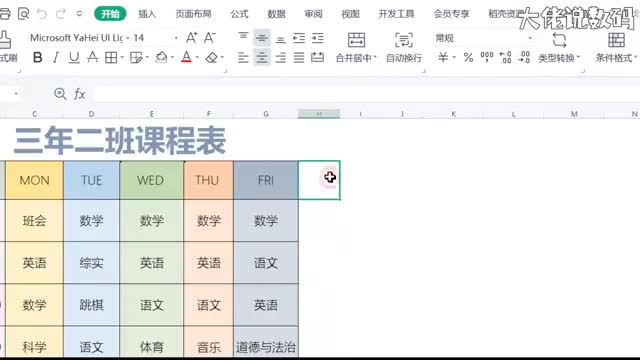This screenshot has width=640, height=360.
Task: Increase font size with A+ icon
Action: click(x=191, y=38)
